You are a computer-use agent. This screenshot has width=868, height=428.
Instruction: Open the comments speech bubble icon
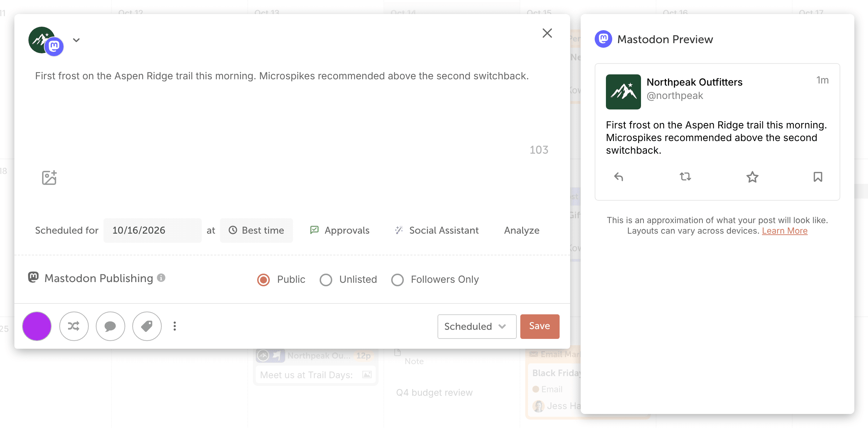[110, 326]
